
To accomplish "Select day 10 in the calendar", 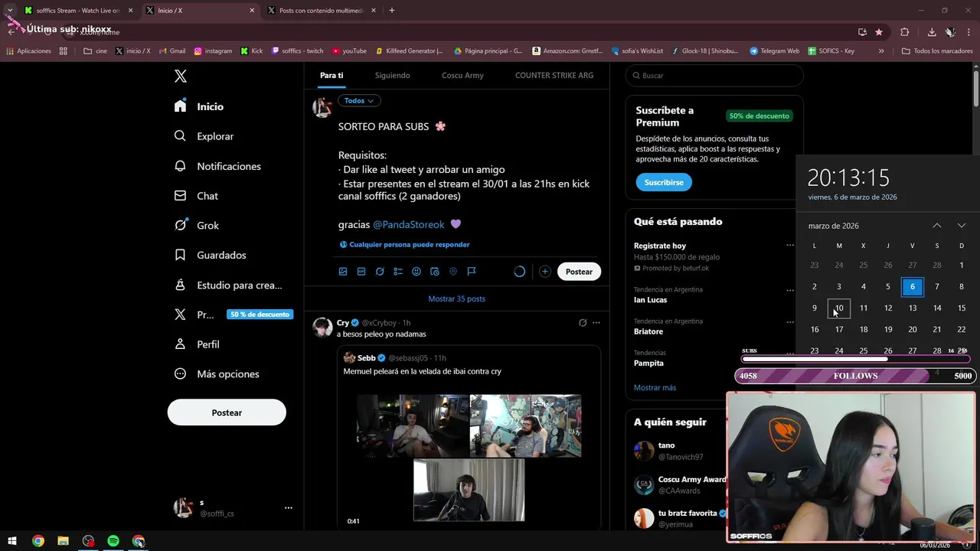I will coord(839,308).
